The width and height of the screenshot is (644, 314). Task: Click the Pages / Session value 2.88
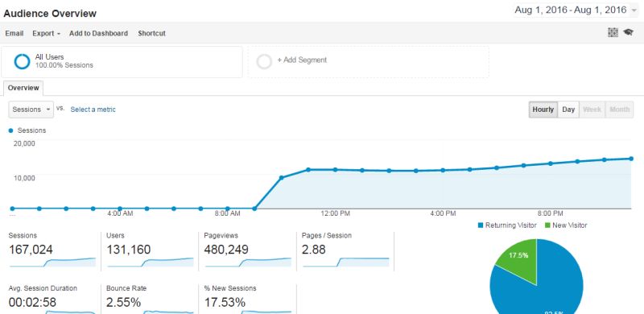point(314,250)
